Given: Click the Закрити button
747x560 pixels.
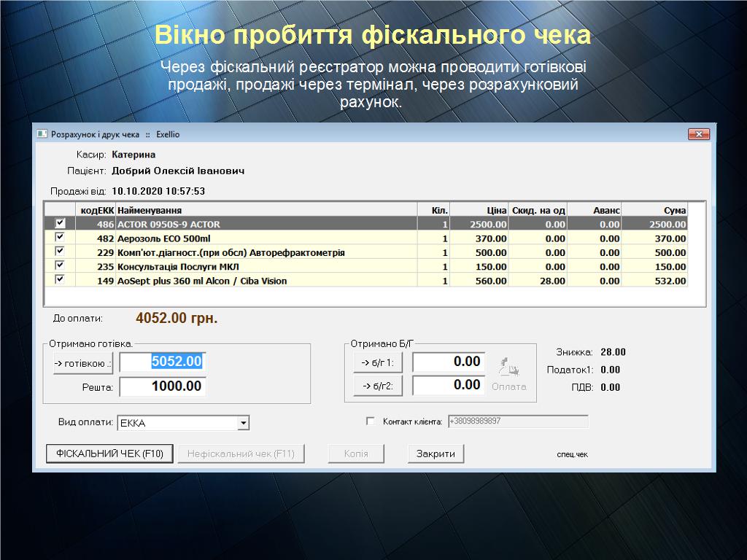Looking at the screenshot, I should (436, 454).
